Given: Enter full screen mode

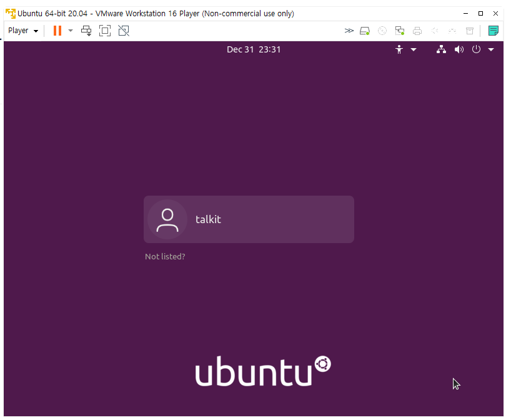Looking at the screenshot, I should [105, 31].
